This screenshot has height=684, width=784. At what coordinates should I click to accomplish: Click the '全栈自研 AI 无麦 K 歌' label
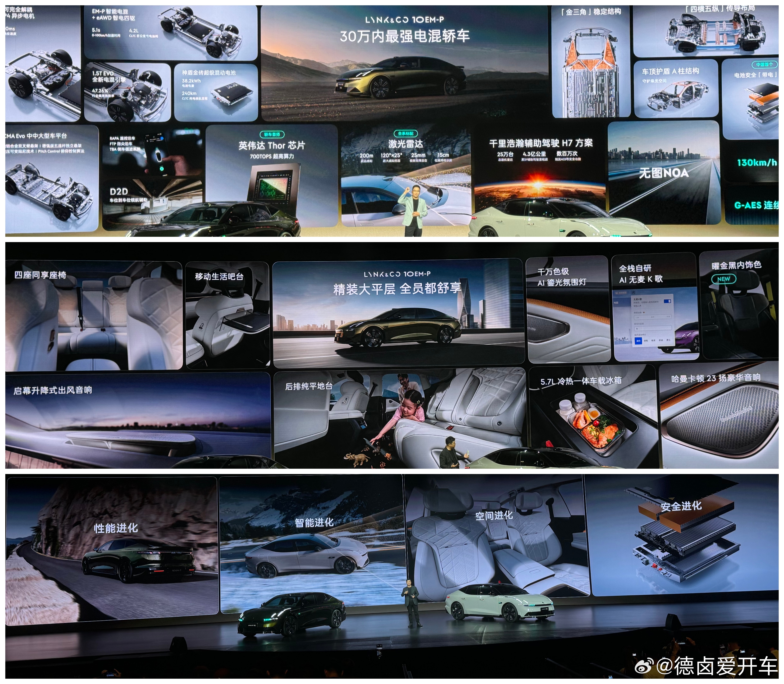(641, 274)
